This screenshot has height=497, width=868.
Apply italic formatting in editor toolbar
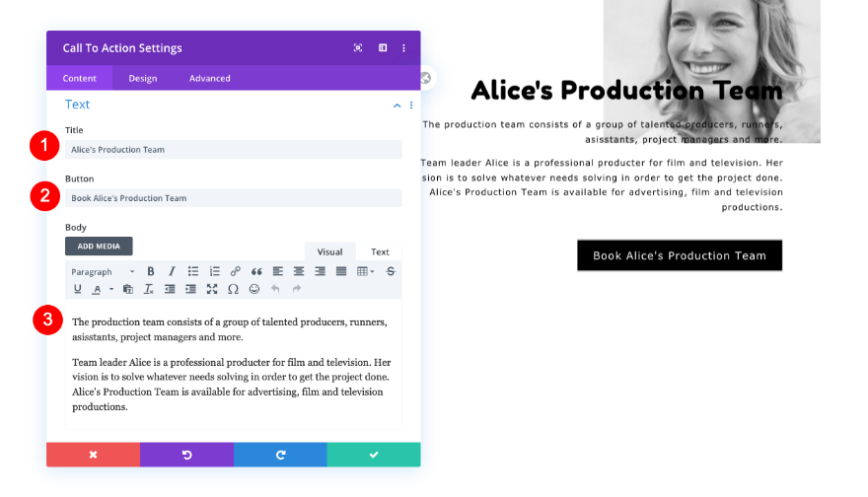pyautogui.click(x=172, y=272)
